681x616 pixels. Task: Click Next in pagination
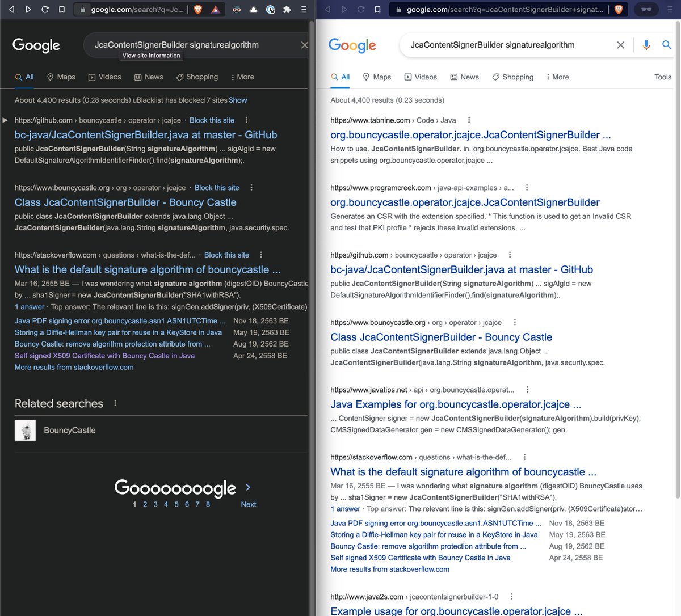[249, 504]
